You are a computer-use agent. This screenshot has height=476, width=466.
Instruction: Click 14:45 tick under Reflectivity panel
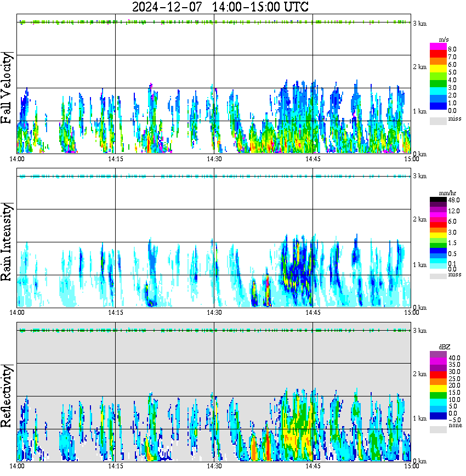click(312, 466)
